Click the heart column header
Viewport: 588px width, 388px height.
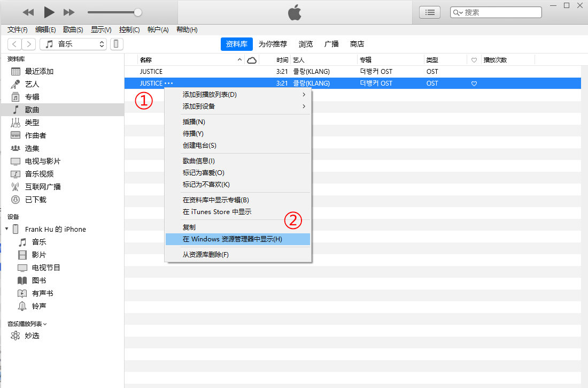tap(474, 60)
